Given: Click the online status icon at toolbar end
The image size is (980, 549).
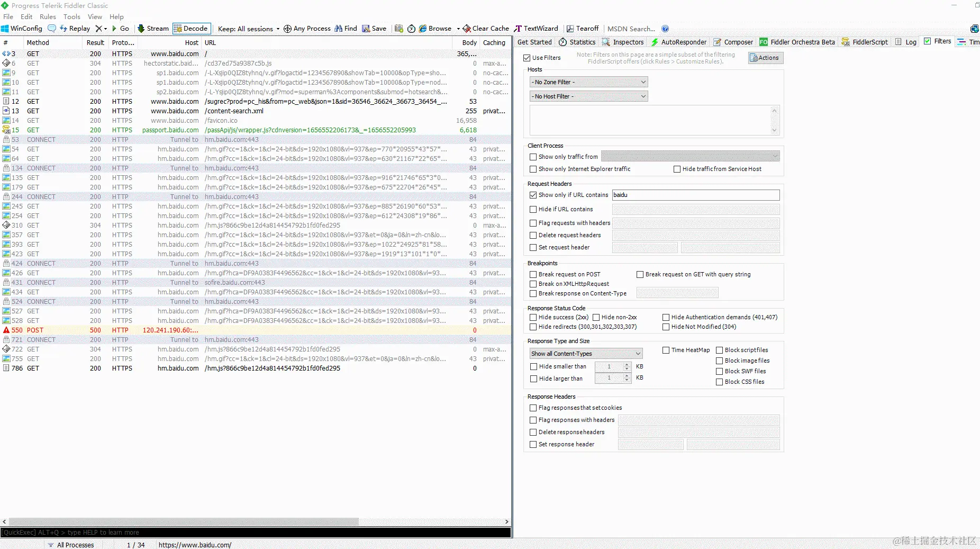Looking at the screenshot, I should tap(974, 29).
